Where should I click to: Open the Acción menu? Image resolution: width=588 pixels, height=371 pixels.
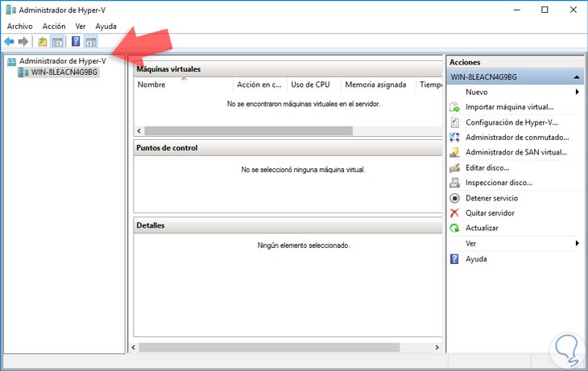tap(54, 27)
